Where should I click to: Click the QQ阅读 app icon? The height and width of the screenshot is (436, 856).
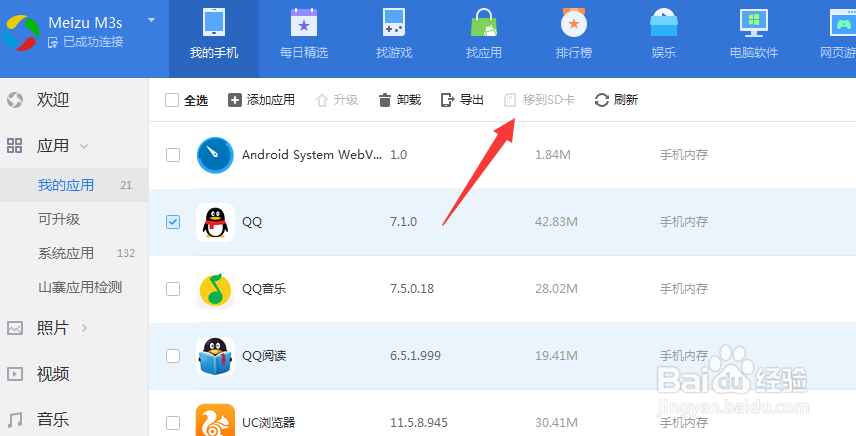point(215,356)
